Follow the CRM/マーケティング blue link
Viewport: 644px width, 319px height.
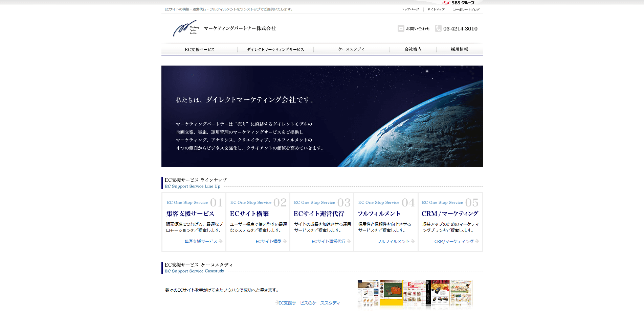point(454,241)
